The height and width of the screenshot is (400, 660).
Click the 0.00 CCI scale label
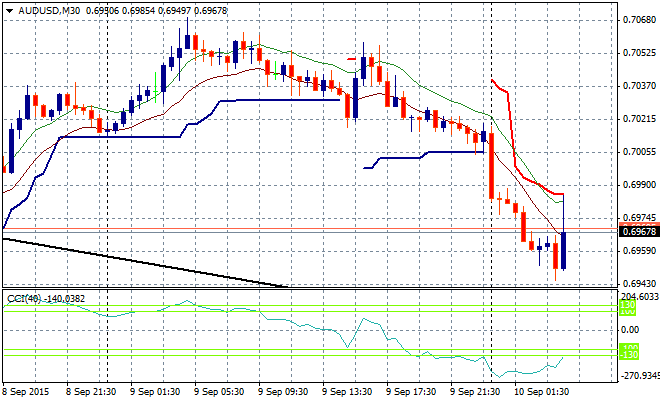click(x=630, y=330)
